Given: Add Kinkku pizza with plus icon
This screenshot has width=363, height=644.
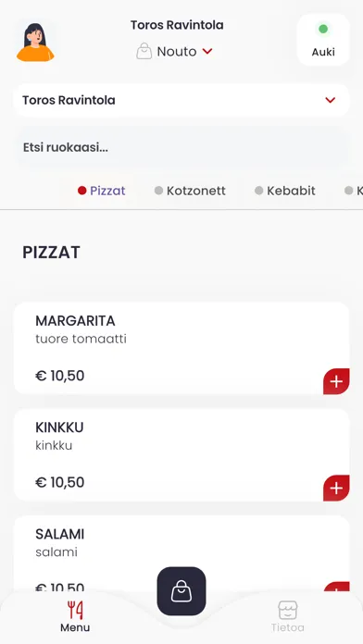Looking at the screenshot, I should click(x=336, y=488).
